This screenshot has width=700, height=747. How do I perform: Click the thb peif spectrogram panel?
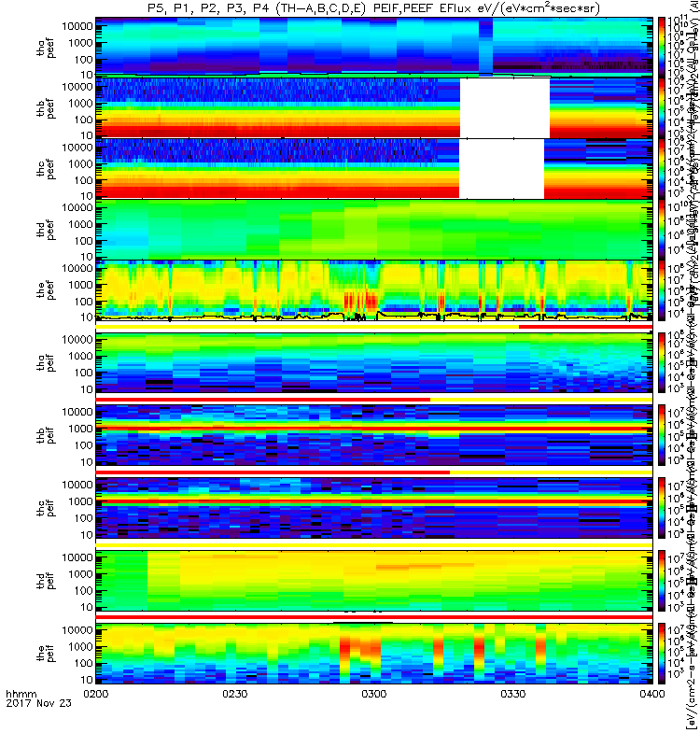point(374,435)
